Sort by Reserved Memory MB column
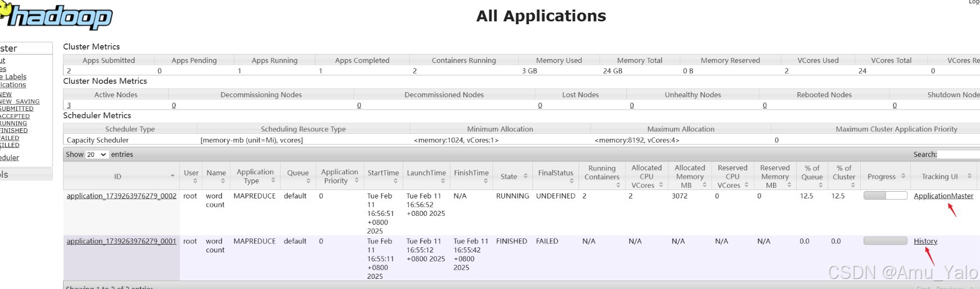The height and width of the screenshot is (289, 980). coord(775,176)
